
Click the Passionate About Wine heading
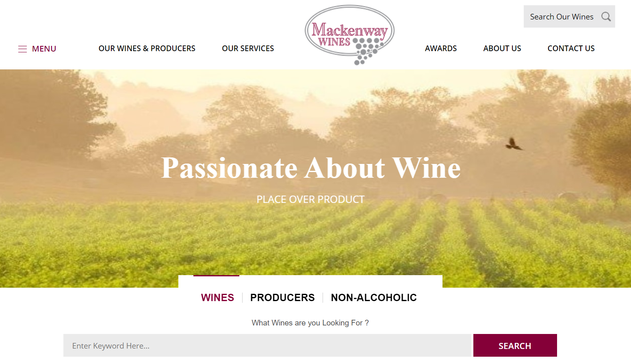pos(311,168)
